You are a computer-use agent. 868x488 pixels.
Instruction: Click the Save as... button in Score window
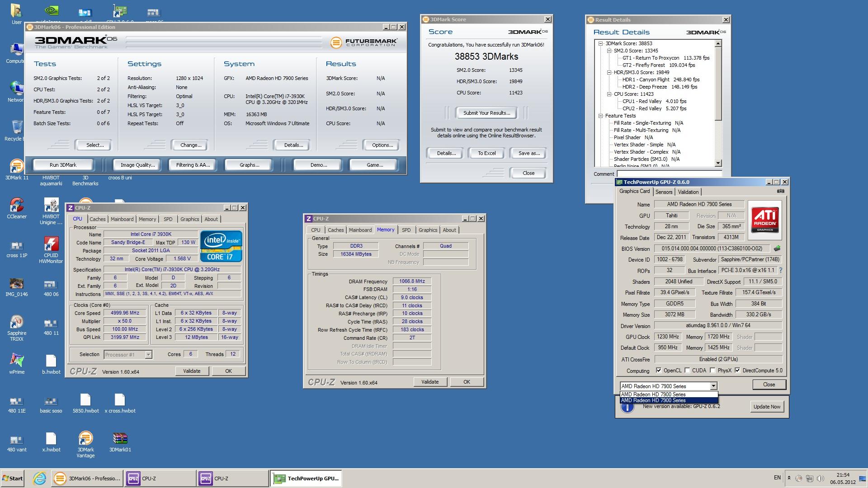pyautogui.click(x=528, y=153)
